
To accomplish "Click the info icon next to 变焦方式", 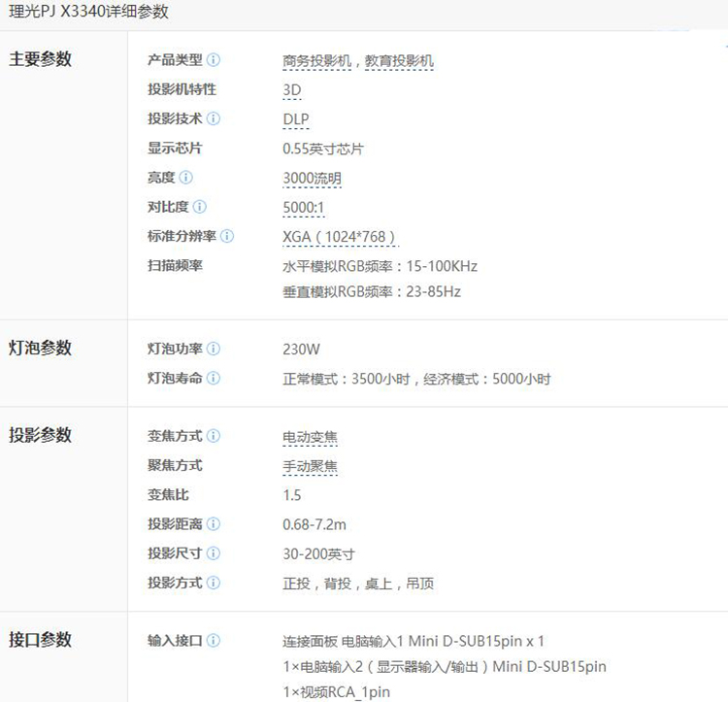I will pos(214,436).
